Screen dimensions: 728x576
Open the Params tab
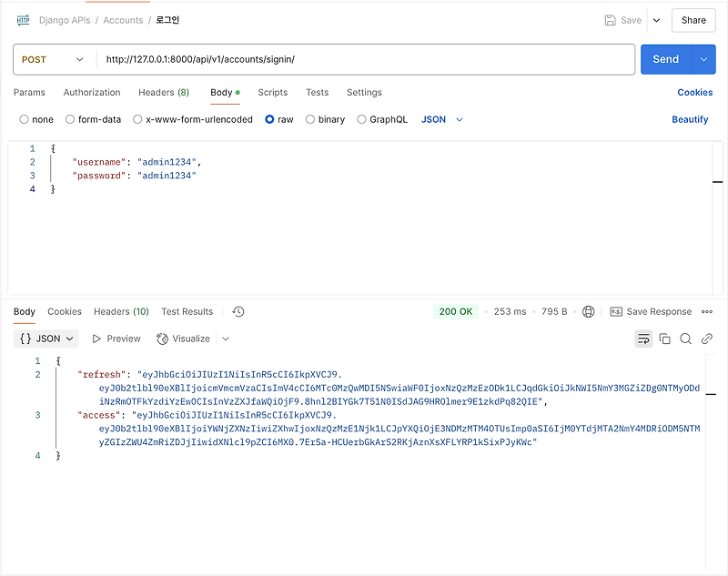[x=29, y=93]
